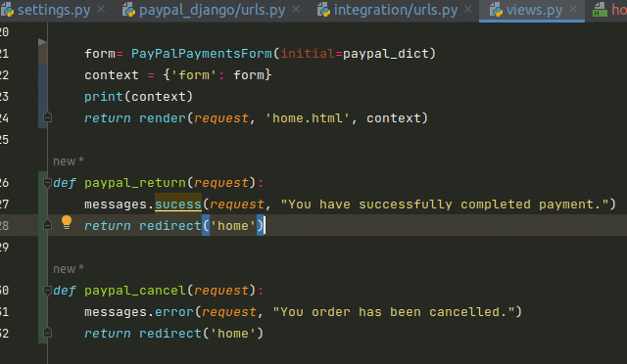Close the settings.py tab
Screen dimensions: 627x364
(101, 9)
